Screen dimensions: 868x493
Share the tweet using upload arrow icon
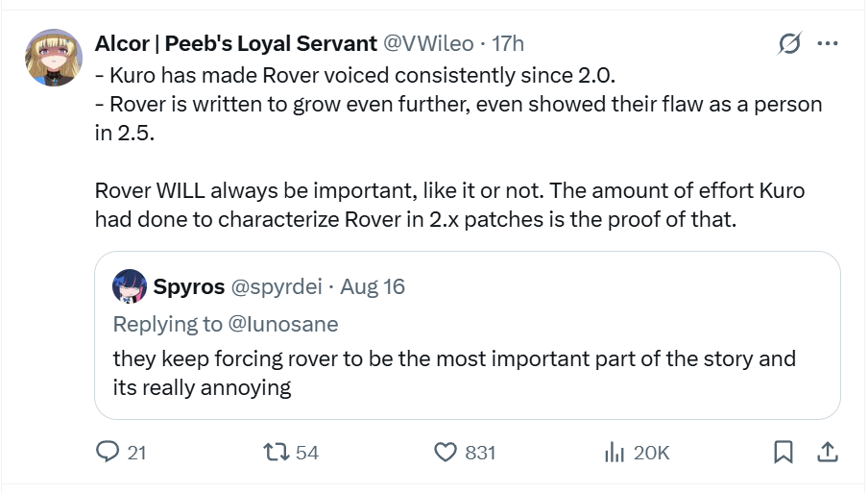pyautogui.click(x=826, y=451)
